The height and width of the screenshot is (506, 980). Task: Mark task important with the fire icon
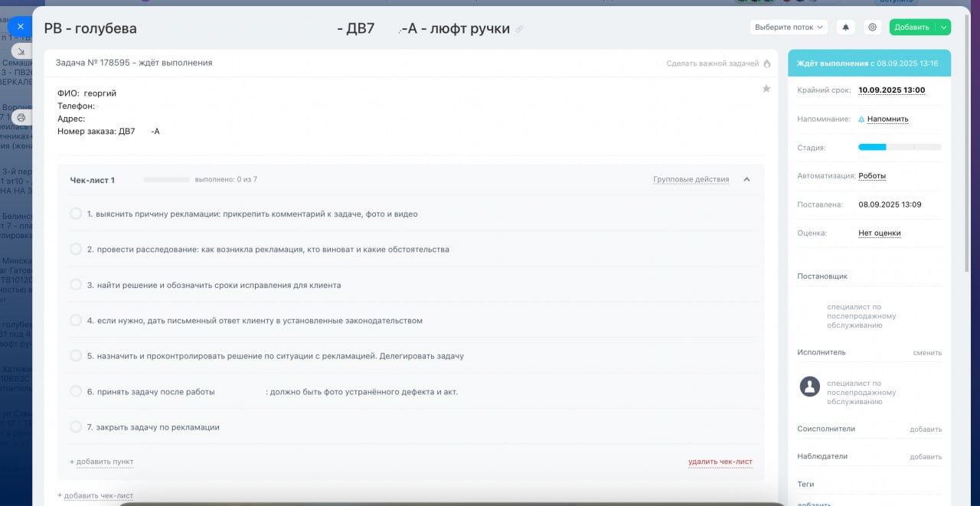click(x=767, y=64)
